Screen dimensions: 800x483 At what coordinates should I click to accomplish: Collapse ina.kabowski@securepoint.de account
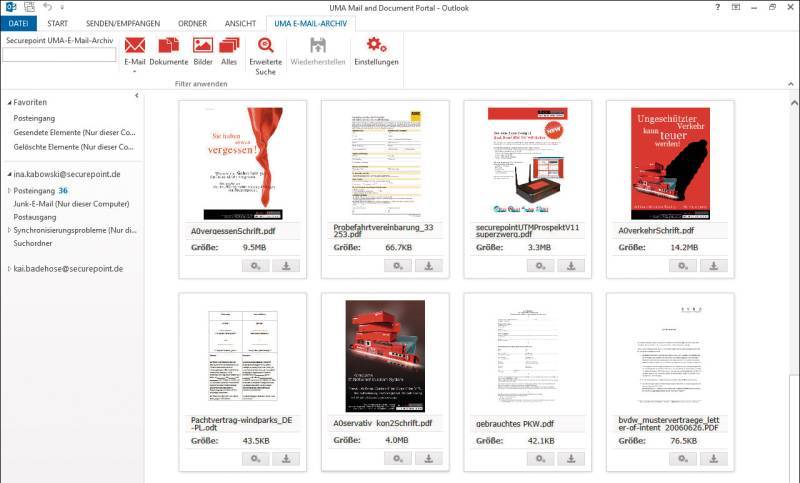click(9, 174)
